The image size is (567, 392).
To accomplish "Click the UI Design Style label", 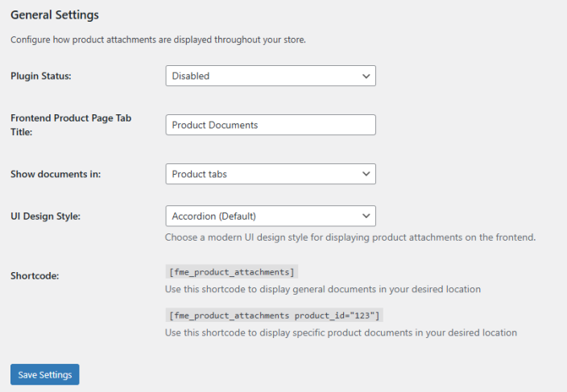I will [x=45, y=216].
